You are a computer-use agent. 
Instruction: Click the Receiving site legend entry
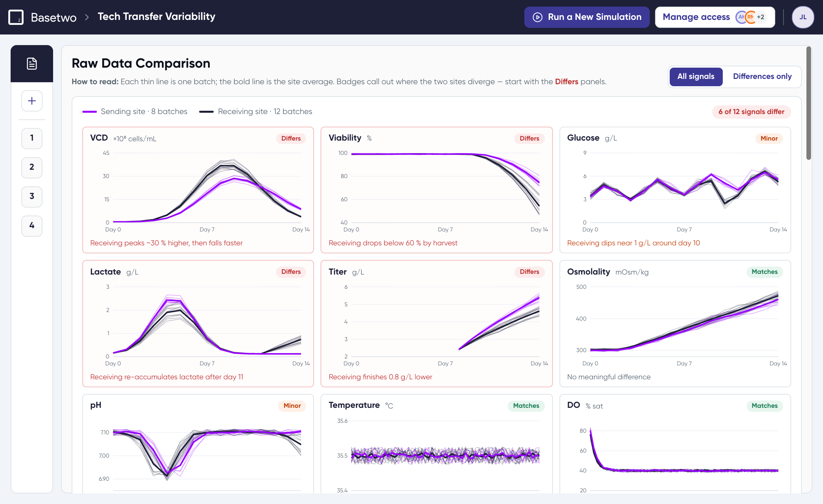click(x=256, y=111)
